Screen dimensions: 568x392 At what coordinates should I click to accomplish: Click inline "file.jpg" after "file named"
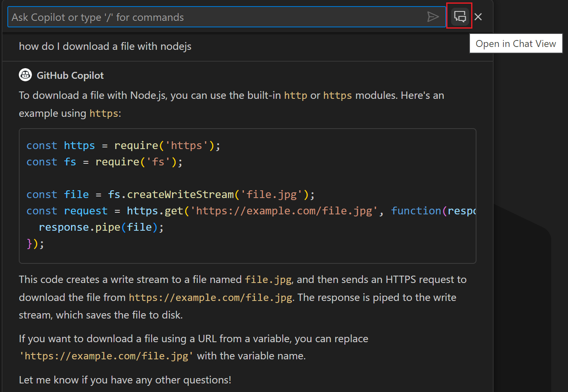coord(268,280)
